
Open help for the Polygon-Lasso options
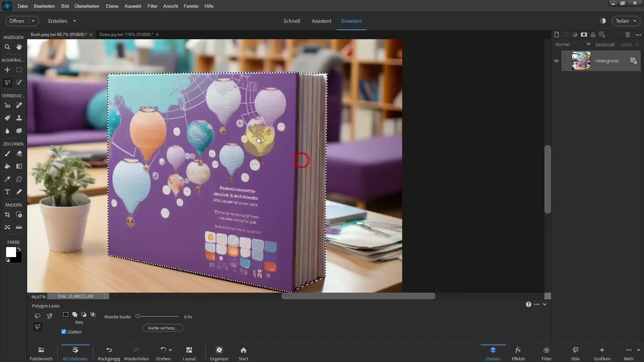[x=529, y=304]
